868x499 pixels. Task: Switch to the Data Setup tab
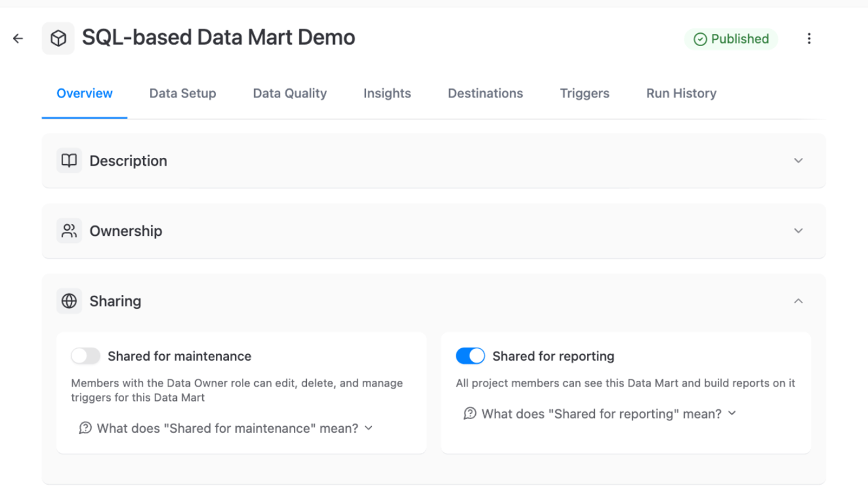coord(183,93)
